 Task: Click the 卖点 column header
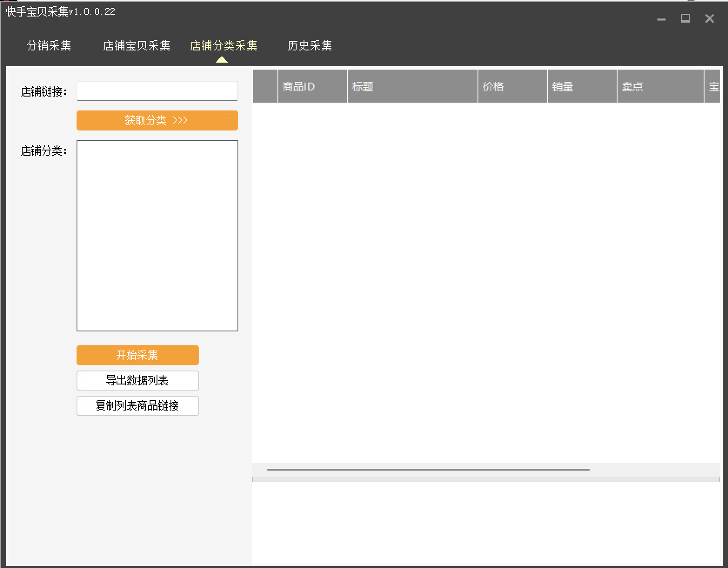click(x=661, y=87)
